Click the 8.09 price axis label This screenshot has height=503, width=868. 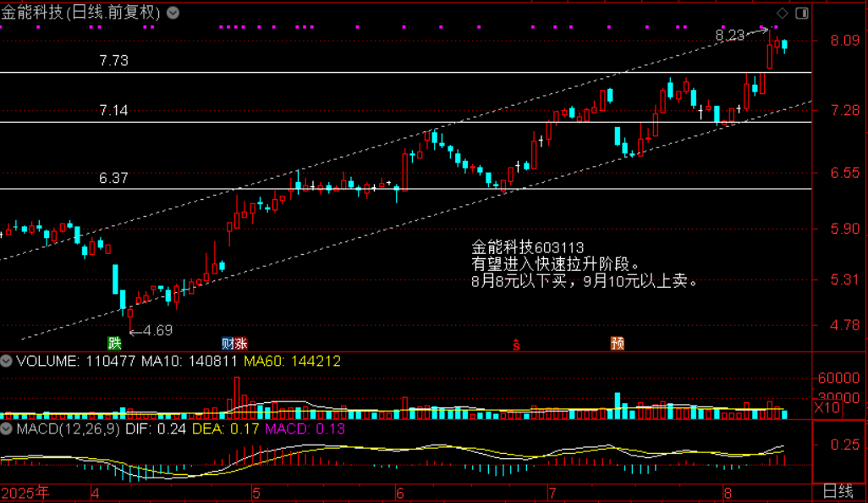(845, 41)
